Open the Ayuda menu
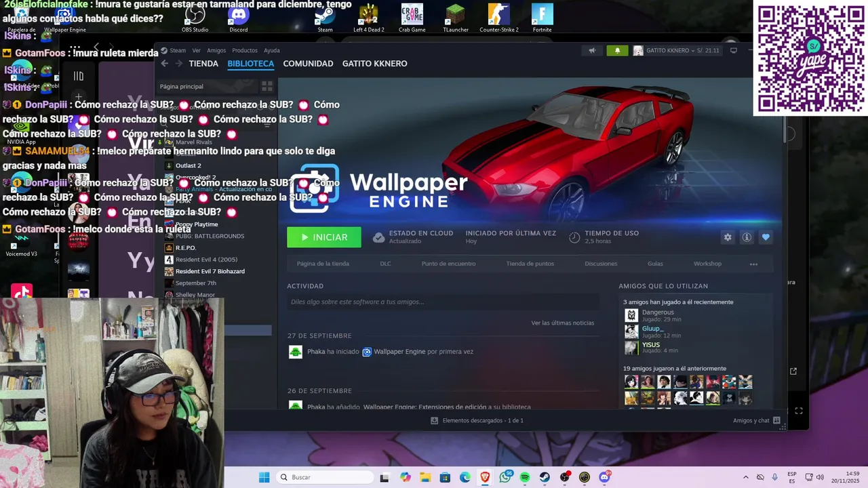The width and height of the screenshot is (868, 488). (272, 50)
